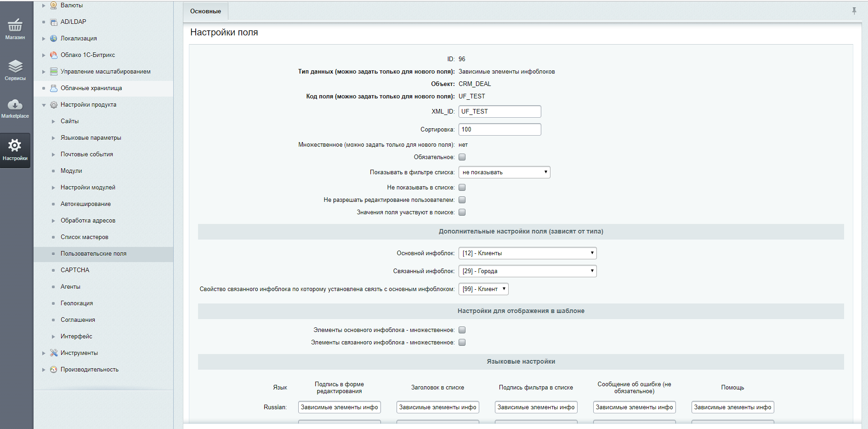Pin the panel with the pin icon
The height and width of the screenshot is (429, 868).
(x=854, y=11)
